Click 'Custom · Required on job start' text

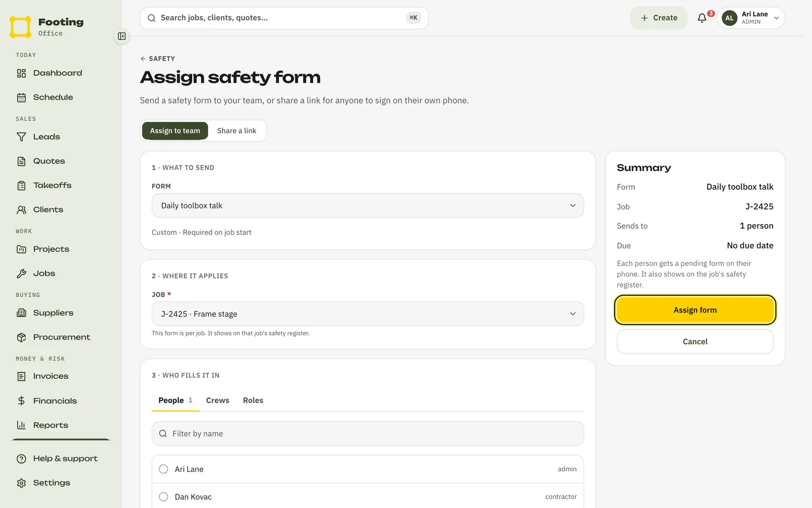click(x=201, y=232)
